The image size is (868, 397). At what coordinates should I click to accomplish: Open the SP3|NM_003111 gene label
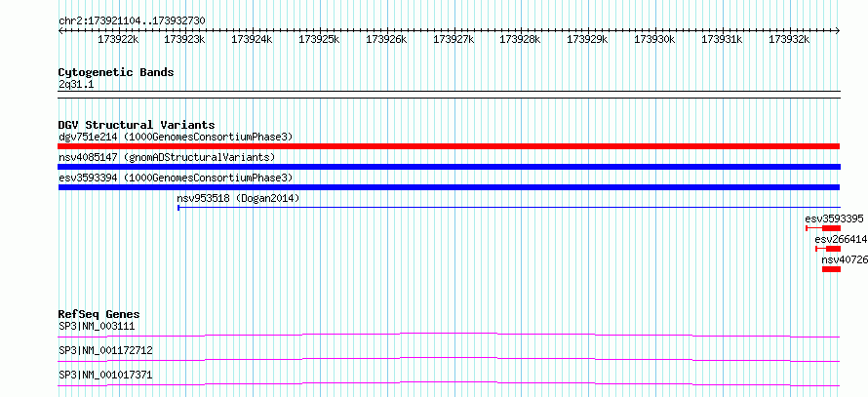click(x=97, y=326)
